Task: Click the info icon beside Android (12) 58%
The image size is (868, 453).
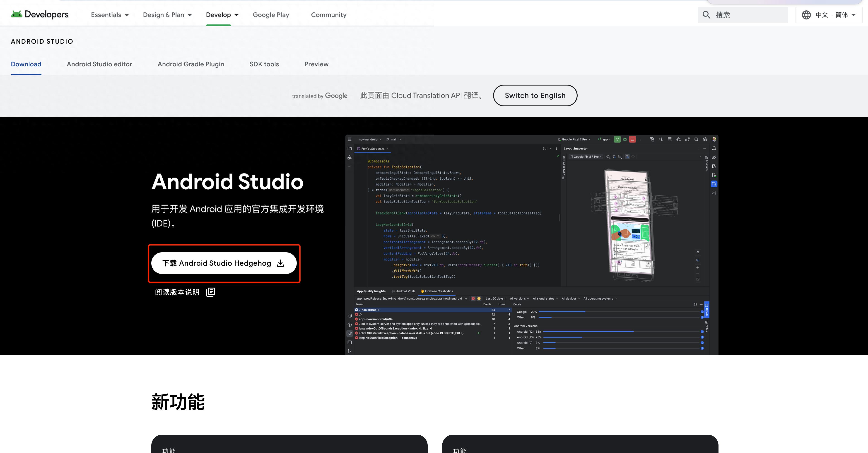Action: pos(702,332)
